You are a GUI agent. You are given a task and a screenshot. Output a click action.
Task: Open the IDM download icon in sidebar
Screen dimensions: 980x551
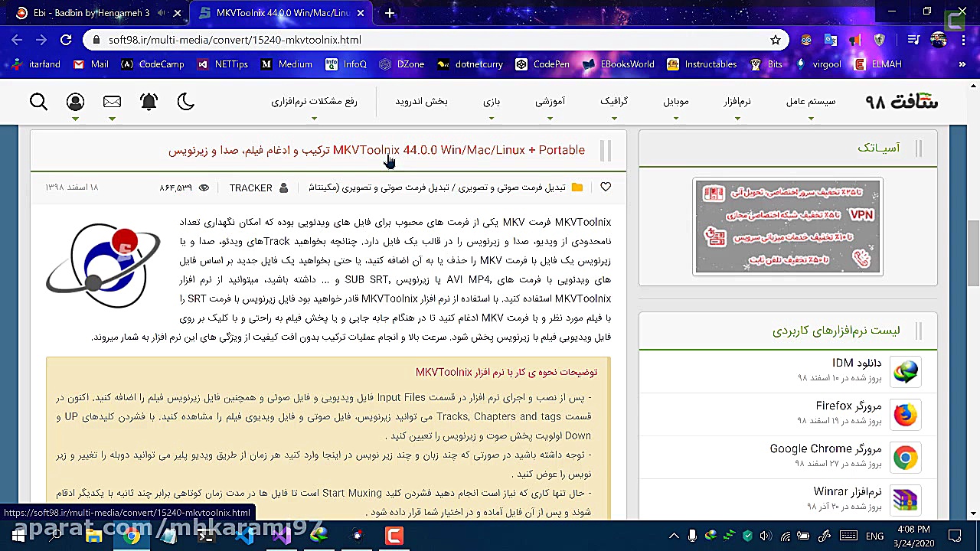click(906, 371)
